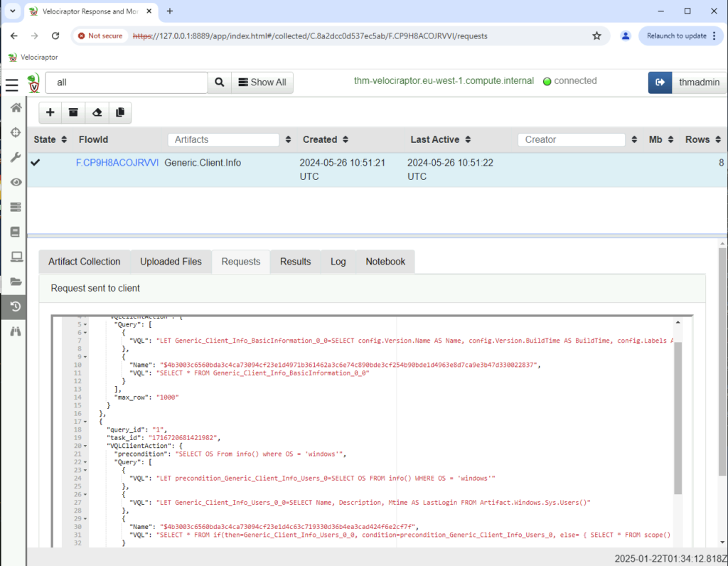
Task: Click hostname thm-velociraptor.eu-west-1.compute.internal
Action: pos(444,81)
